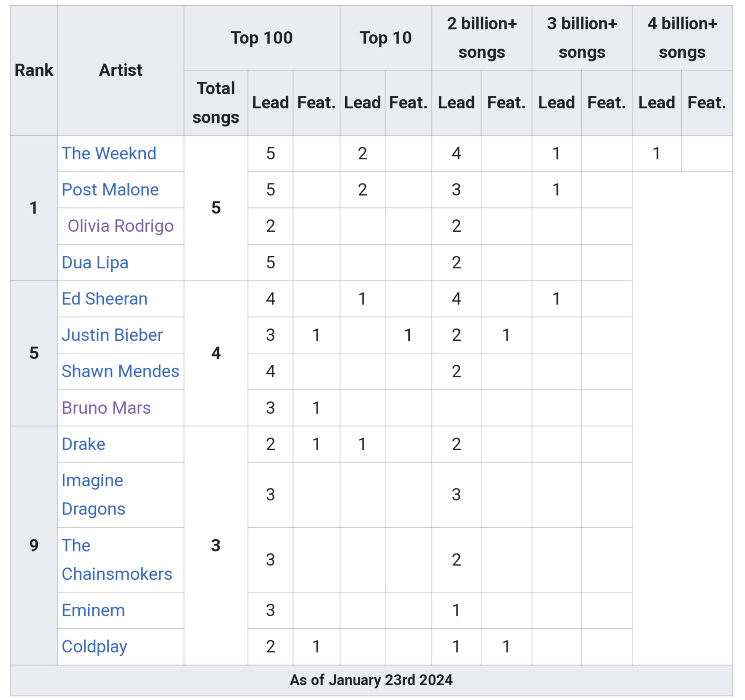
Task: Click The Weeknd's 4 billion+ Lead value
Action: pyautogui.click(x=657, y=153)
